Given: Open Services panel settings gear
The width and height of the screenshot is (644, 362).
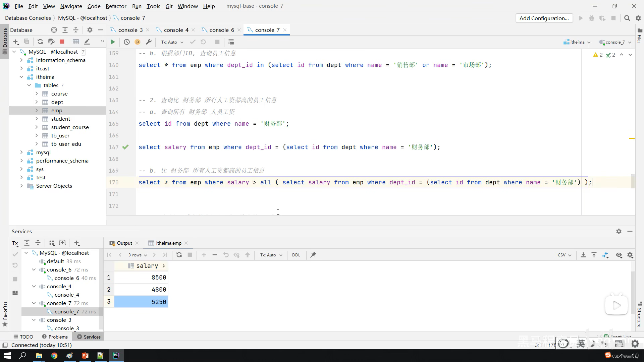Looking at the screenshot, I should [x=619, y=231].
